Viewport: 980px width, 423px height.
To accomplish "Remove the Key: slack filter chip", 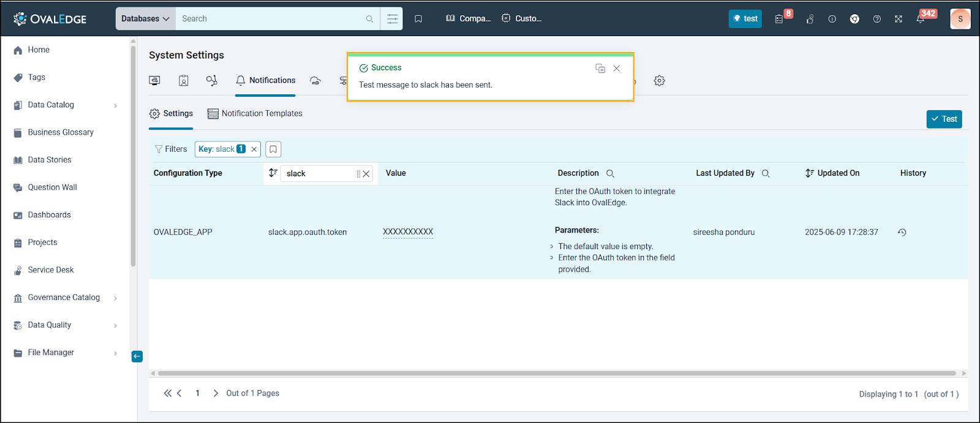I will 254,149.
